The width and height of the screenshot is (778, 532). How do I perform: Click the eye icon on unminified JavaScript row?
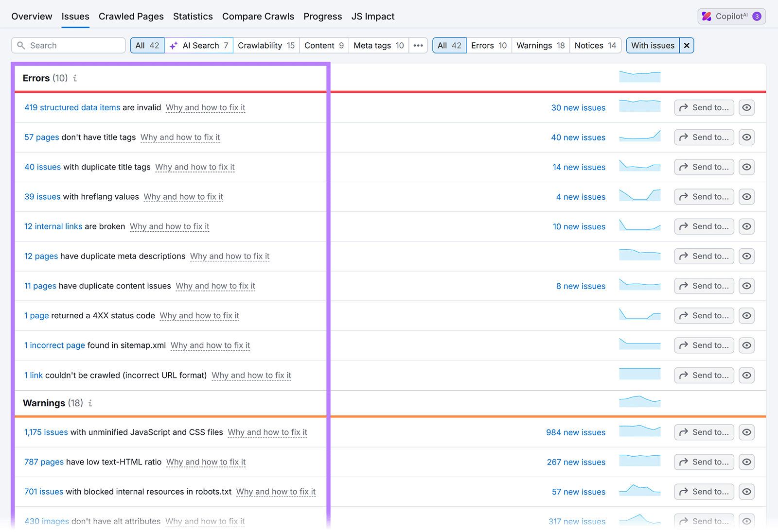(x=746, y=432)
